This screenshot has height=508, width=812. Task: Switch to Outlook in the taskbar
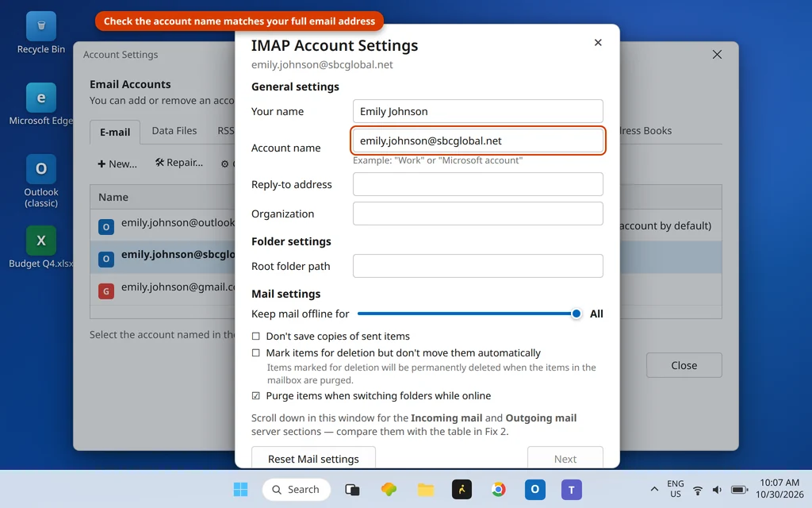535,489
